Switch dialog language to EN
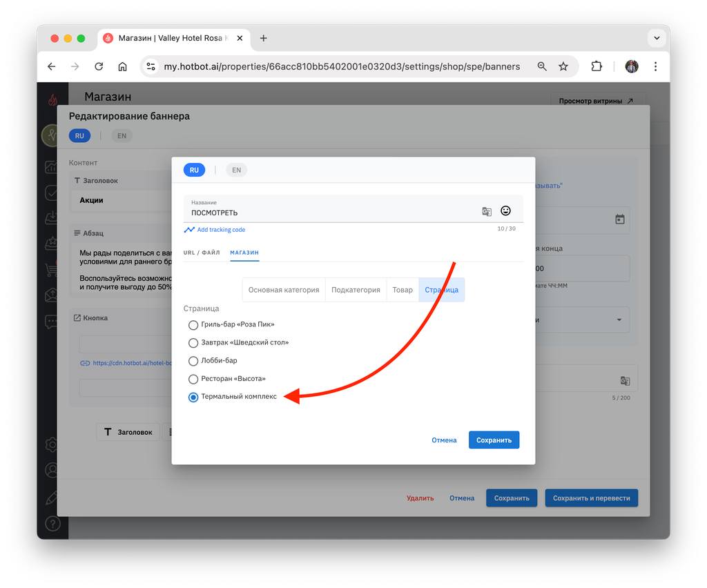 [236, 170]
